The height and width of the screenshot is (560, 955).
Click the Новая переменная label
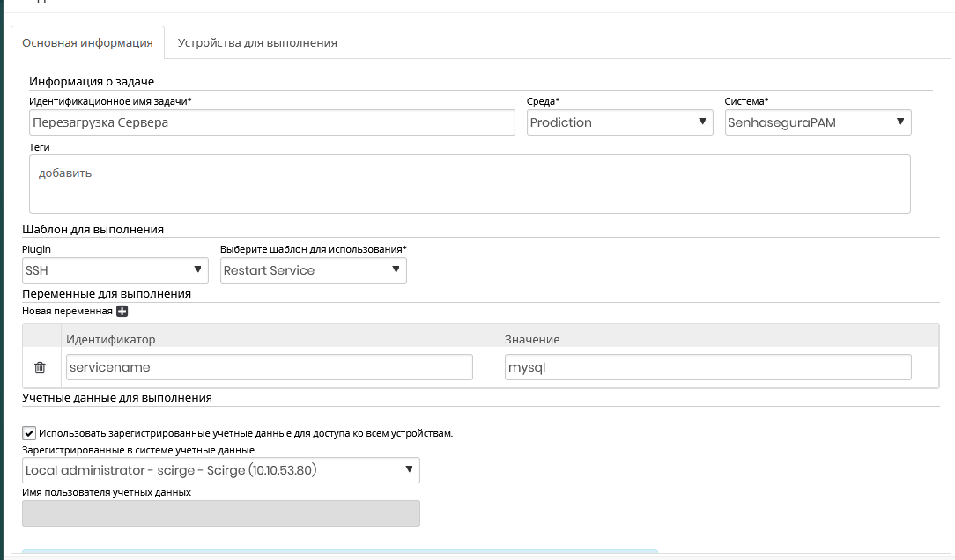click(67, 312)
